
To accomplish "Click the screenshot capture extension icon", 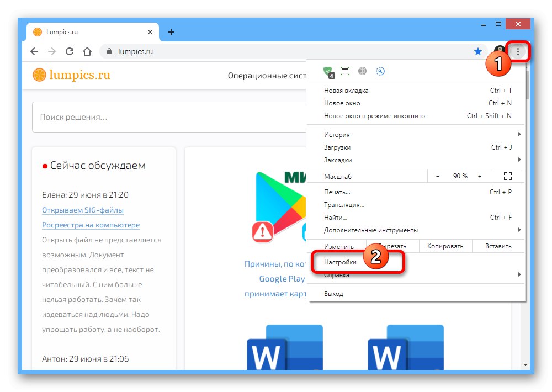I will [x=345, y=71].
